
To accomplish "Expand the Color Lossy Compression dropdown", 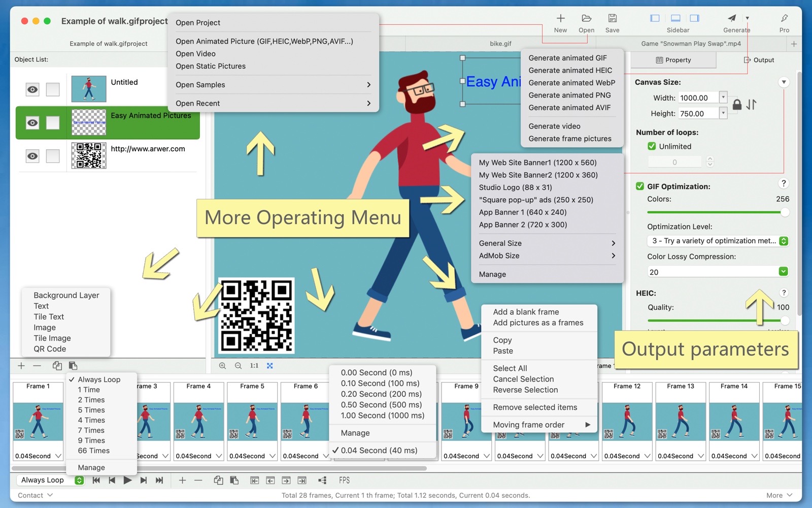I will tap(783, 272).
